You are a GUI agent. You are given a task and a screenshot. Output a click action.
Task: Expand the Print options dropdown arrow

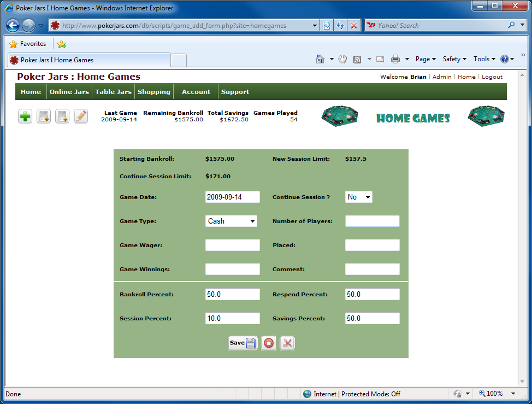point(407,60)
